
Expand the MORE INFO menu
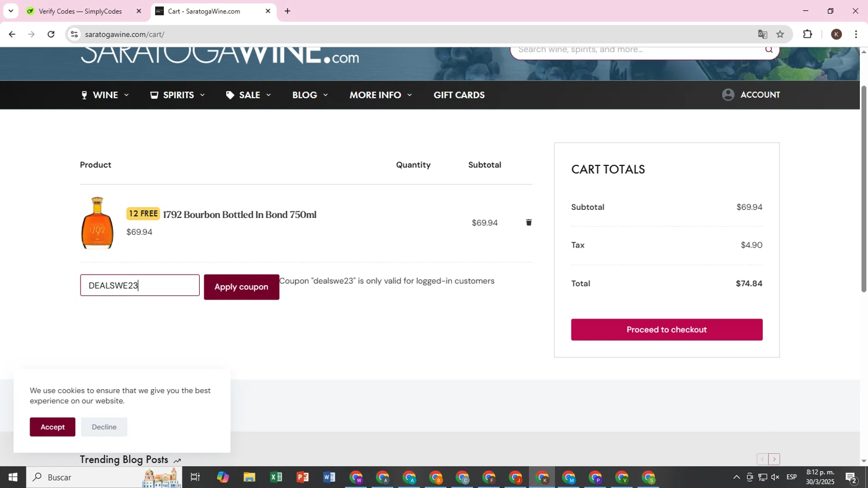pyautogui.click(x=381, y=95)
